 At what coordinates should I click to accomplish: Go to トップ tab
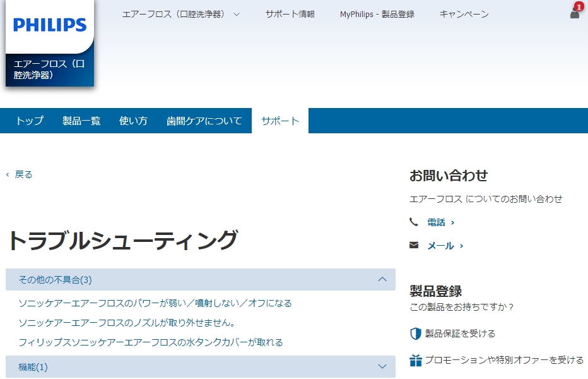point(29,121)
